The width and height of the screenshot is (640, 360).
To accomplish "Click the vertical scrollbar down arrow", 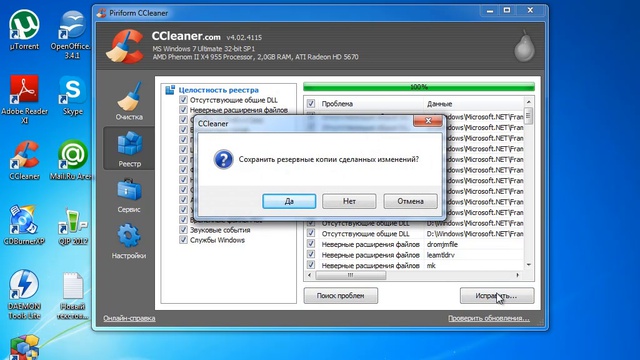I will pyautogui.click(x=529, y=265).
